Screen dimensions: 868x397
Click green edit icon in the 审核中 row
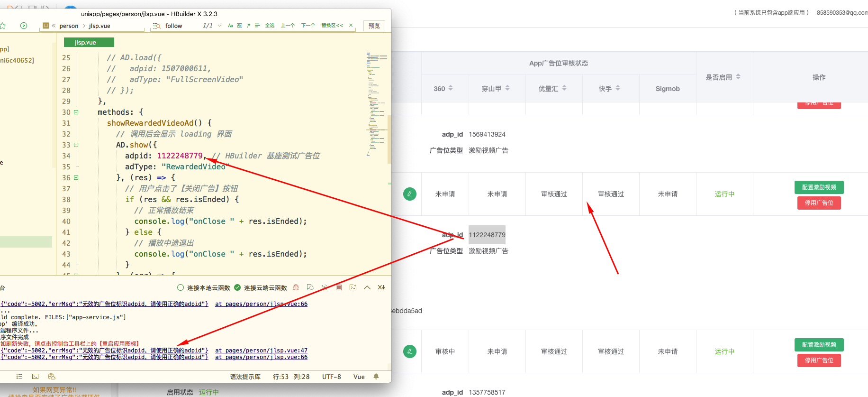click(x=409, y=351)
